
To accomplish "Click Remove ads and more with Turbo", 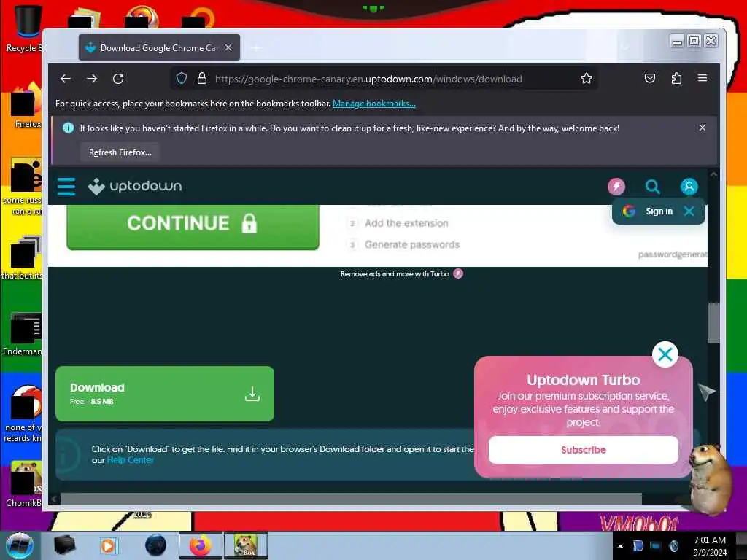I will [x=402, y=274].
